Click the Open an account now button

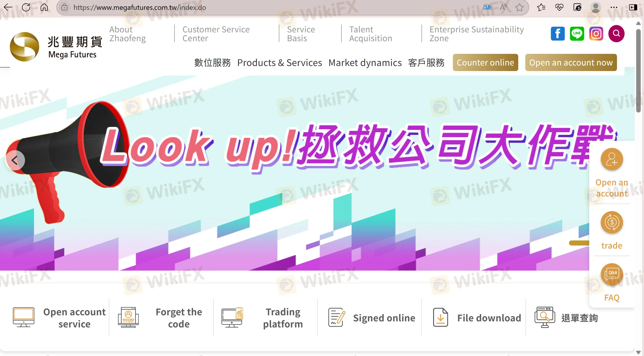point(571,62)
